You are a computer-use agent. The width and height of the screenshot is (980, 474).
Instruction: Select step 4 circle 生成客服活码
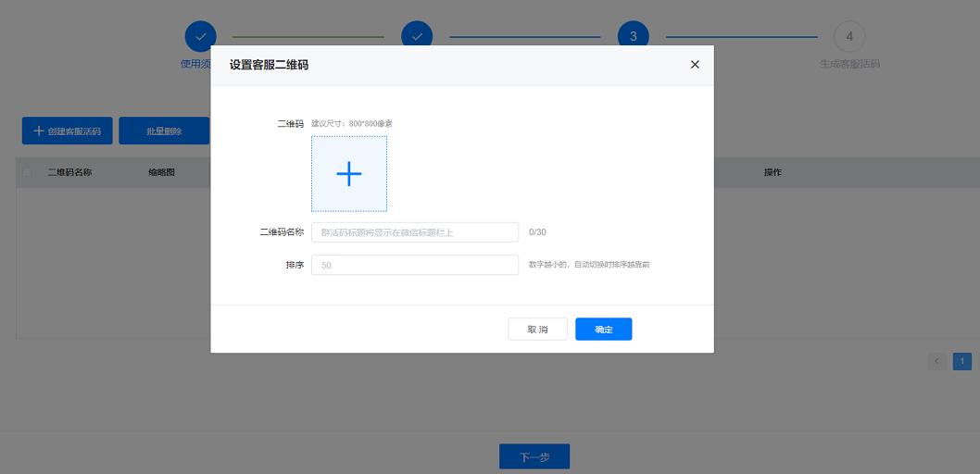click(x=849, y=36)
